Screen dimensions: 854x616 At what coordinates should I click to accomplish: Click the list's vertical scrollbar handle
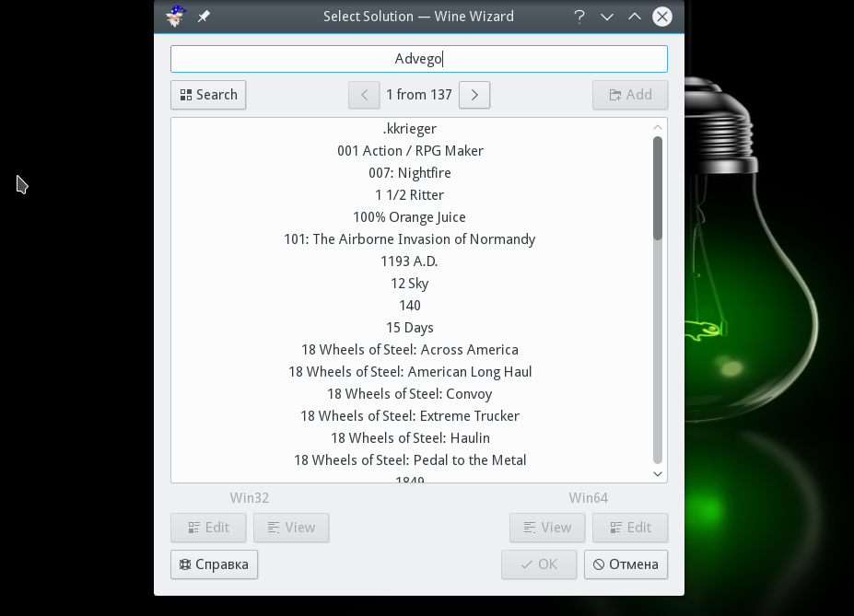[658, 188]
